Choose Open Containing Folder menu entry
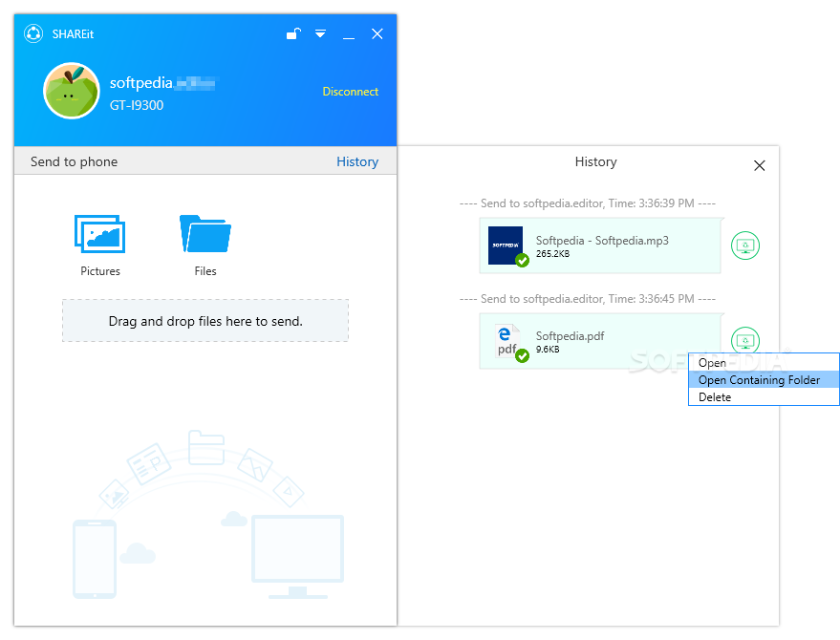 pos(764,380)
